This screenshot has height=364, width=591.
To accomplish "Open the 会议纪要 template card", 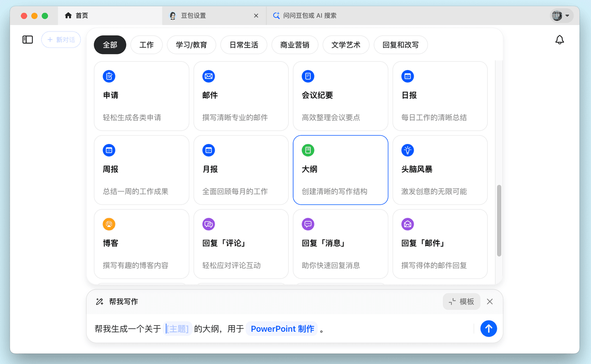I will point(340,96).
